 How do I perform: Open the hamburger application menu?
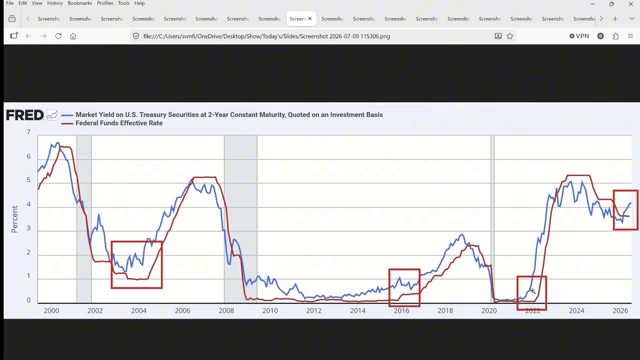pos(630,36)
